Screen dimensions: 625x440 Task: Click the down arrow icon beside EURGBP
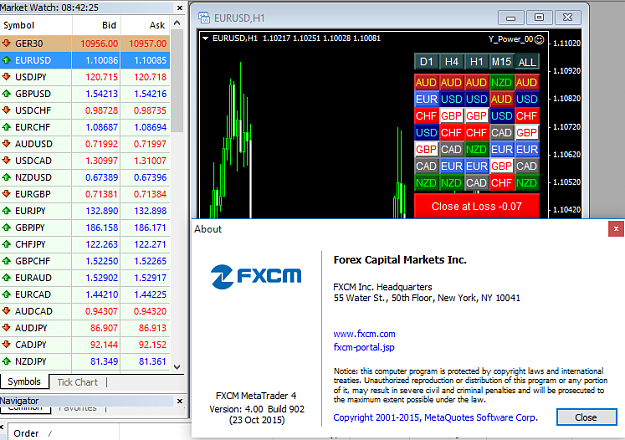pos(6,194)
